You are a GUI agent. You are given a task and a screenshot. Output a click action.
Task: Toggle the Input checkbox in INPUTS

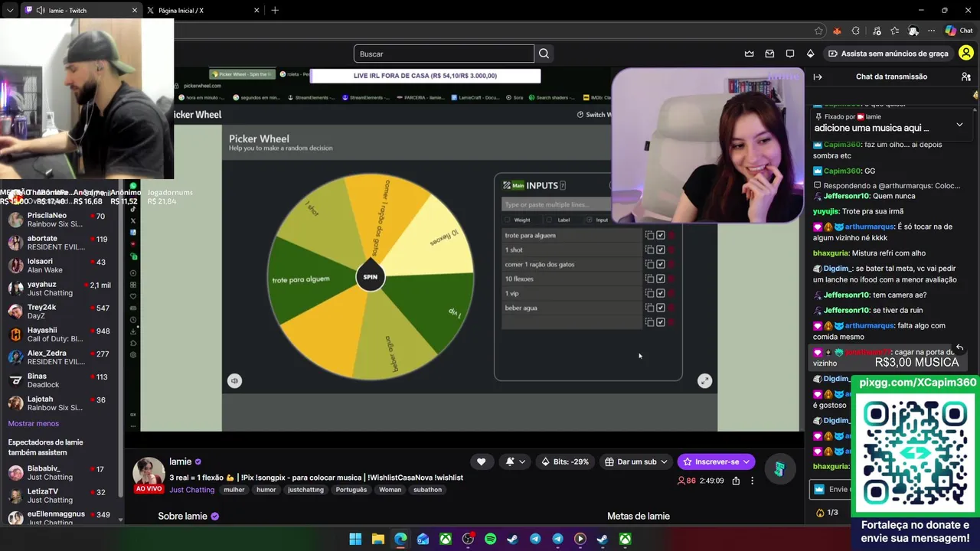point(589,220)
